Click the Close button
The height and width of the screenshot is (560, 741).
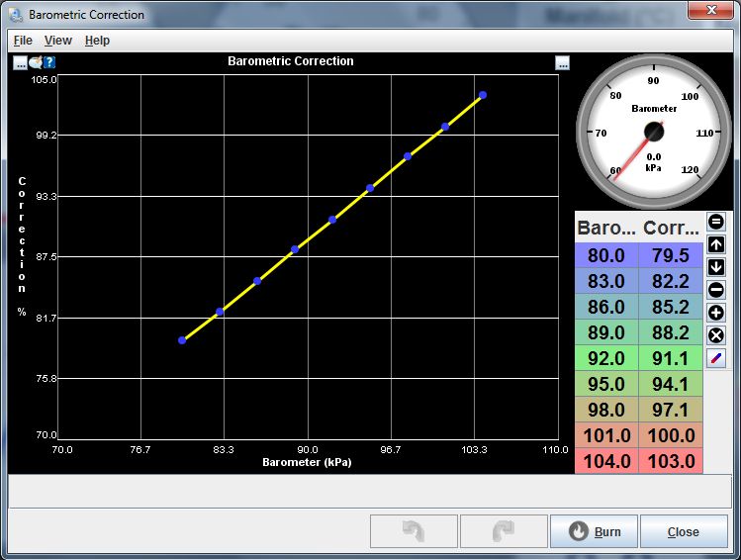pyautogui.click(x=684, y=531)
